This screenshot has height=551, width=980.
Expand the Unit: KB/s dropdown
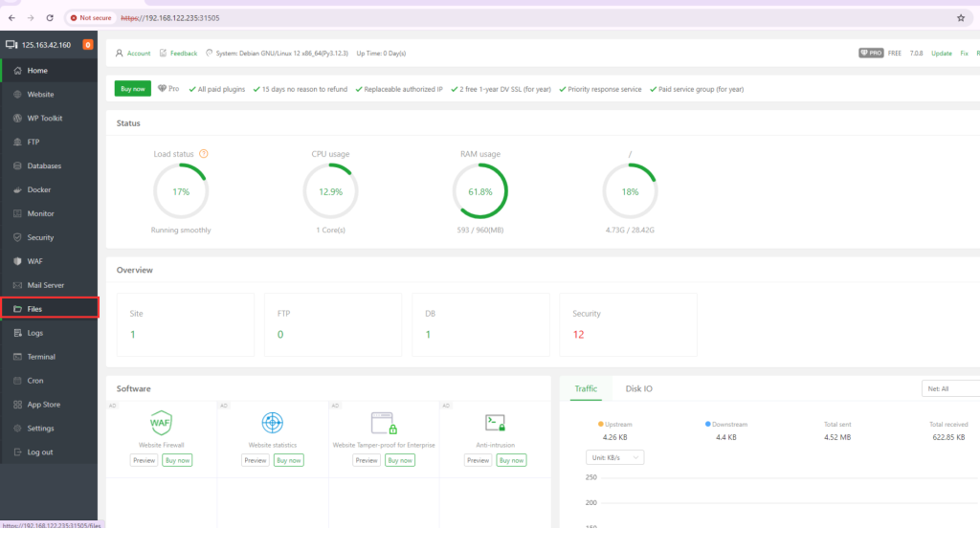coord(614,457)
